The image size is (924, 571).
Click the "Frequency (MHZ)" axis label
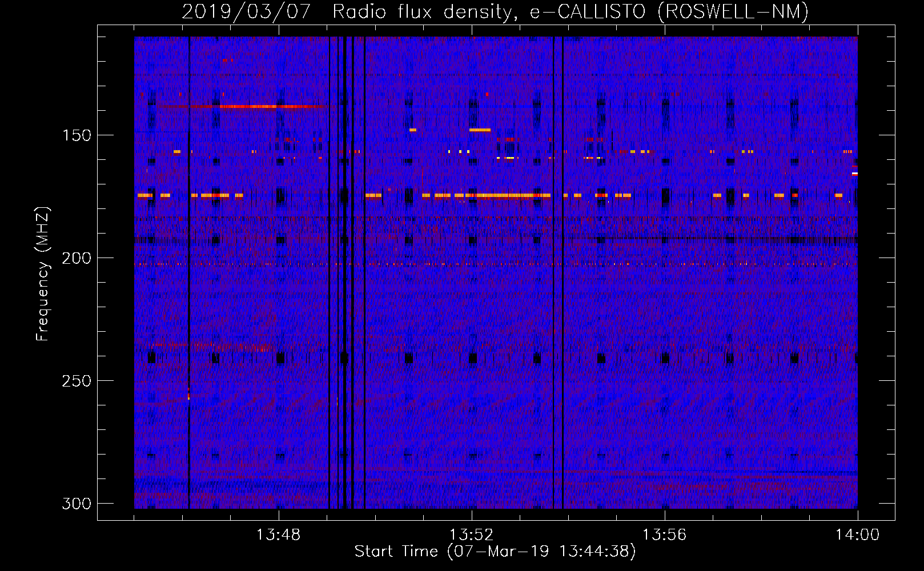click(43, 274)
